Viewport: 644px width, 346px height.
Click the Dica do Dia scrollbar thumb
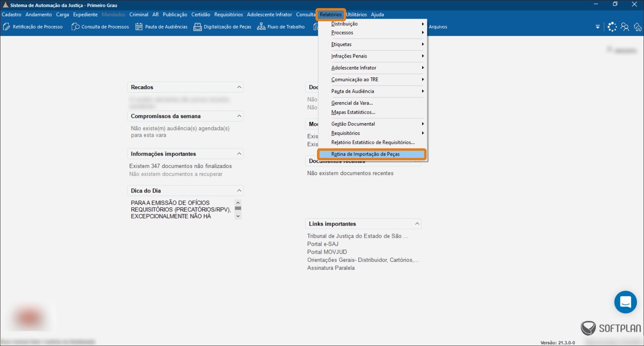[238, 208]
